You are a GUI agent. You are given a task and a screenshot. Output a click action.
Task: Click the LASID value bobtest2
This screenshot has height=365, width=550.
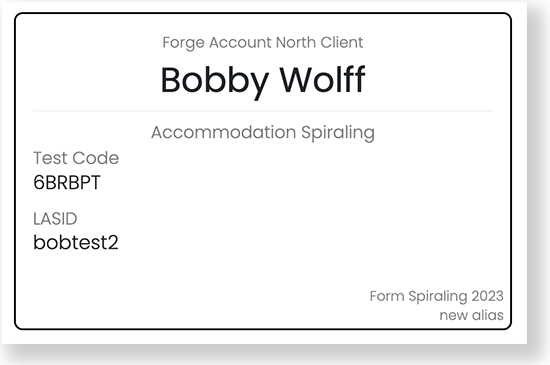(76, 243)
